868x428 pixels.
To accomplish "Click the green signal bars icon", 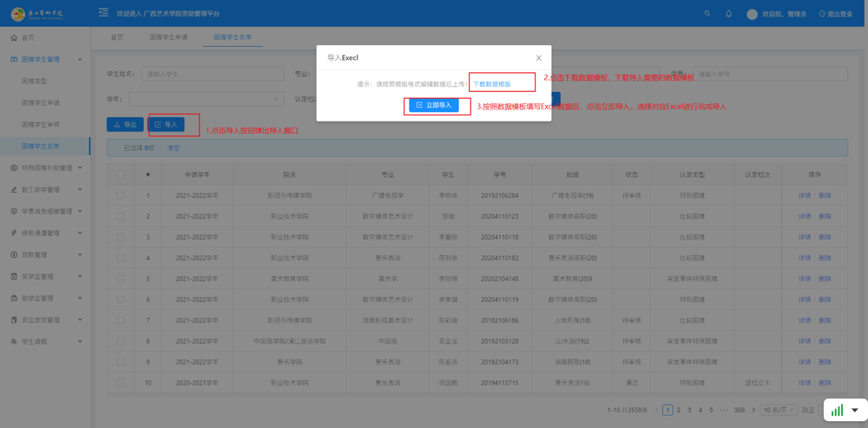I will [837, 410].
